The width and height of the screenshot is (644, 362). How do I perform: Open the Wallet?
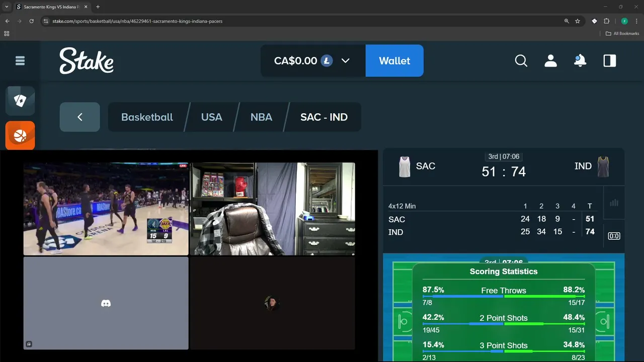pyautogui.click(x=394, y=61)
